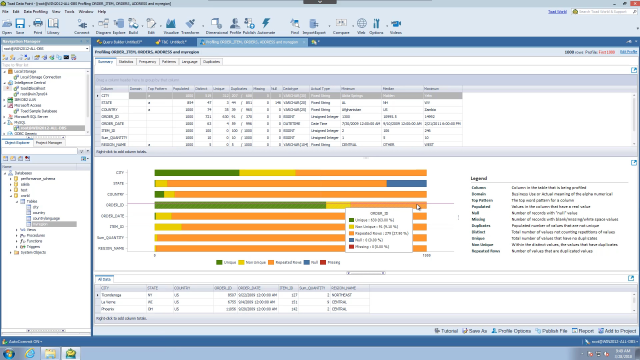640x360 pixels.
Task: Click the Build query icon
Action: [x=133, y=26]
